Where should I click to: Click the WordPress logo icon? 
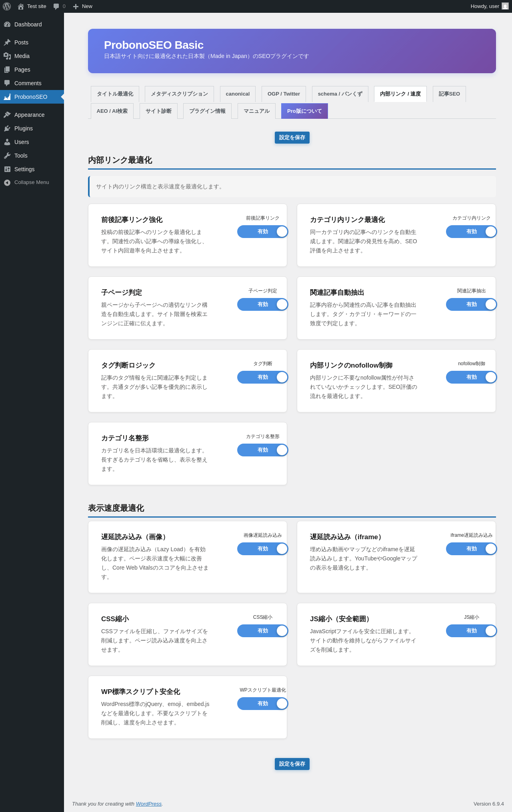tap(7, 6)
